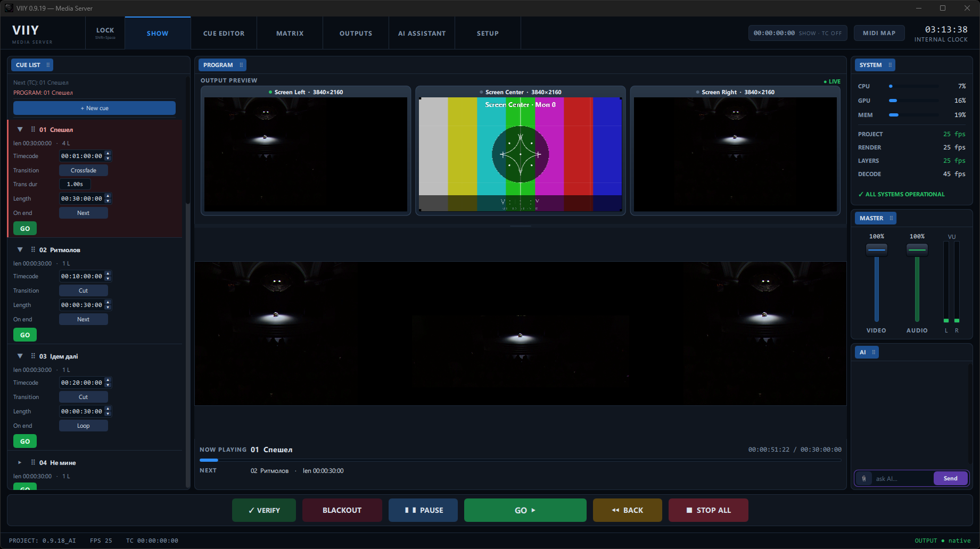This screenshot has height=549, width=980.
Task: Click GO for cue 02 Ритмолов
Action: point(25,335)
